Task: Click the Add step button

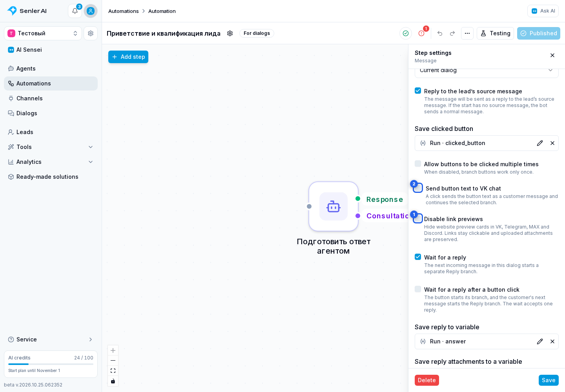Action: click(x=128, y=57)
